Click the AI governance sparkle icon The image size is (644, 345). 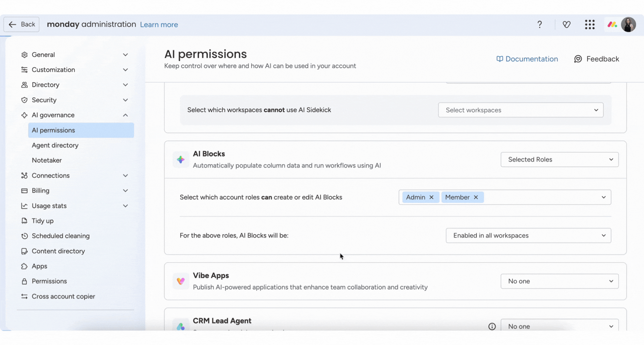(x=24, y=115)
